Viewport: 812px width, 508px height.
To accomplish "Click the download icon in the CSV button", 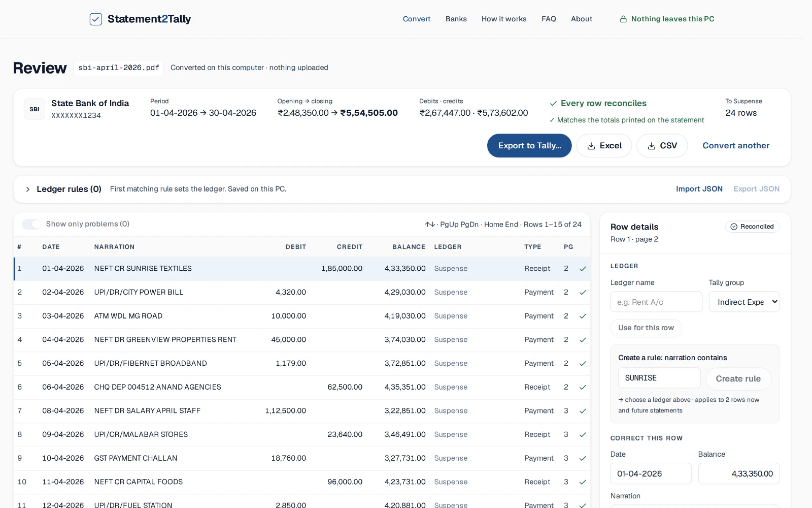I will click(x=652, y=146).
